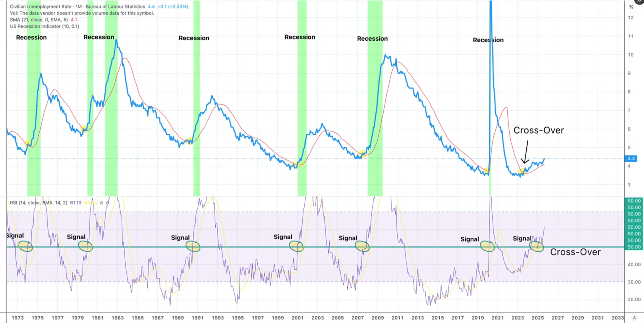This screenshot has height=323, width=644.
Task: Click the 1973 label on the time axis
Action: point(18,318)
